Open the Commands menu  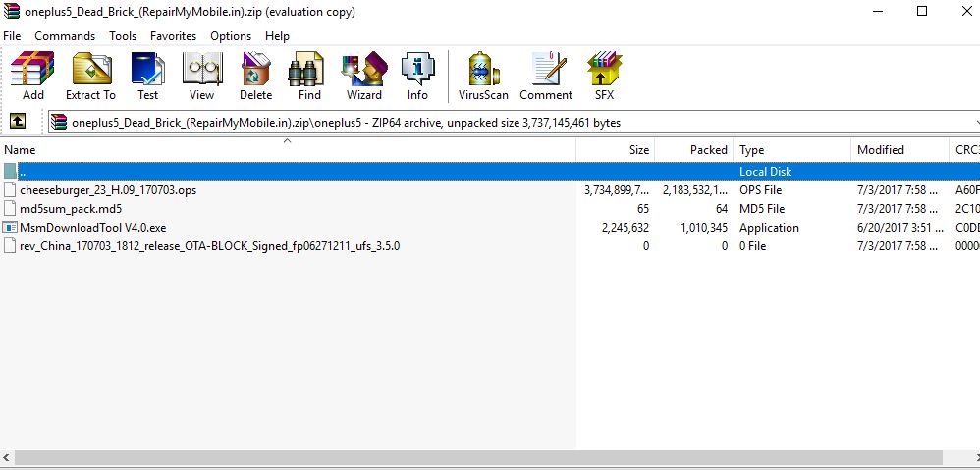click(65, 36)
